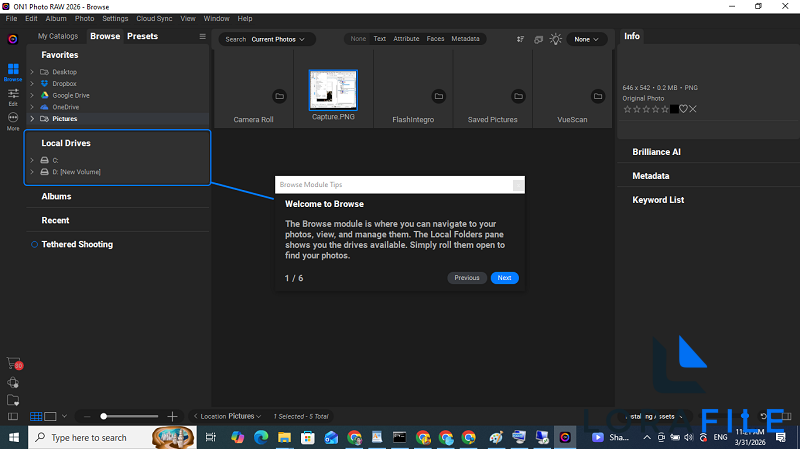Open the Cloud Sync menu
Screen dimensions: 800x449
click(154, 18)
